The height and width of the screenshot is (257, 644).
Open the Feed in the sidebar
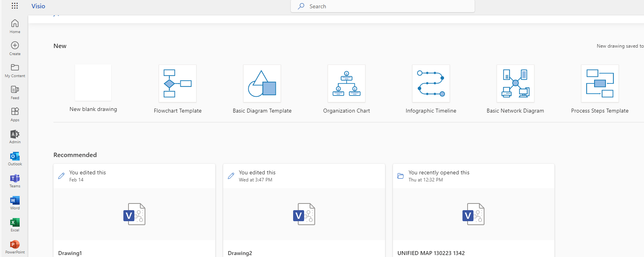point(15,92)
